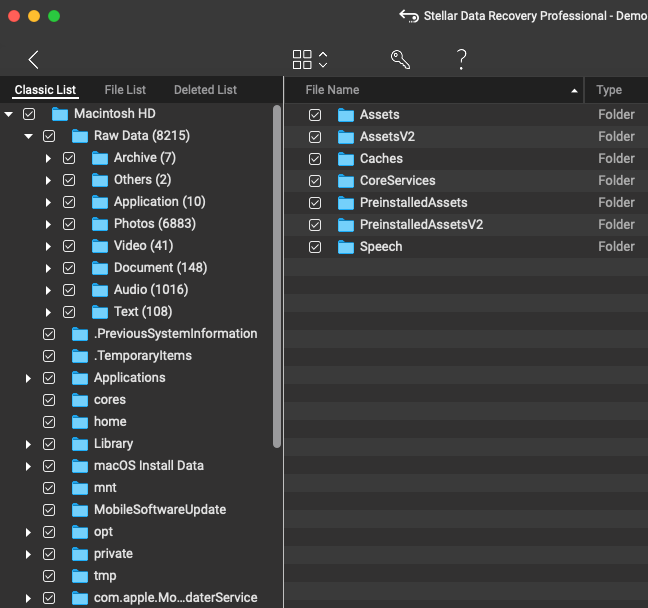Viewport: 648px width, 608px height.
Task: Open the grid view switcher icon
Action: [302, 60]
